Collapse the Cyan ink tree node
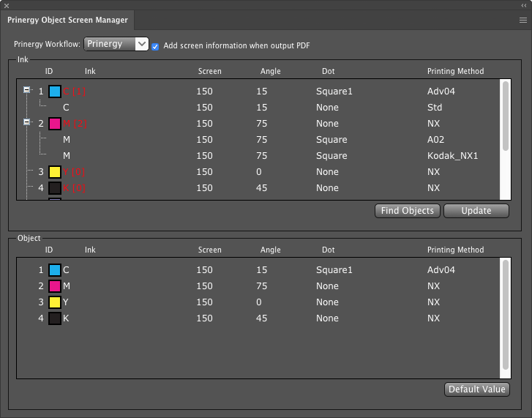Screen dimensions: 532x418 [27, 91]
